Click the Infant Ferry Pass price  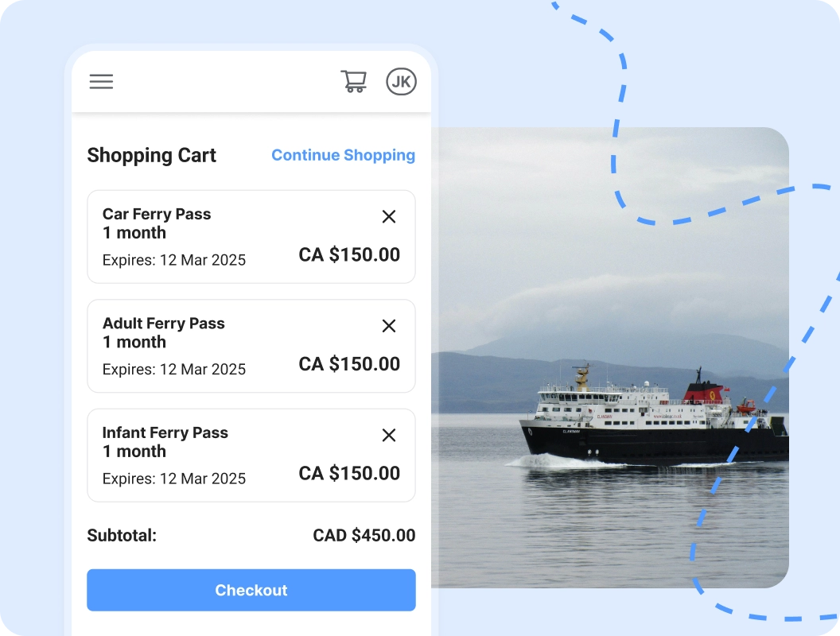[x=349, y=473]
